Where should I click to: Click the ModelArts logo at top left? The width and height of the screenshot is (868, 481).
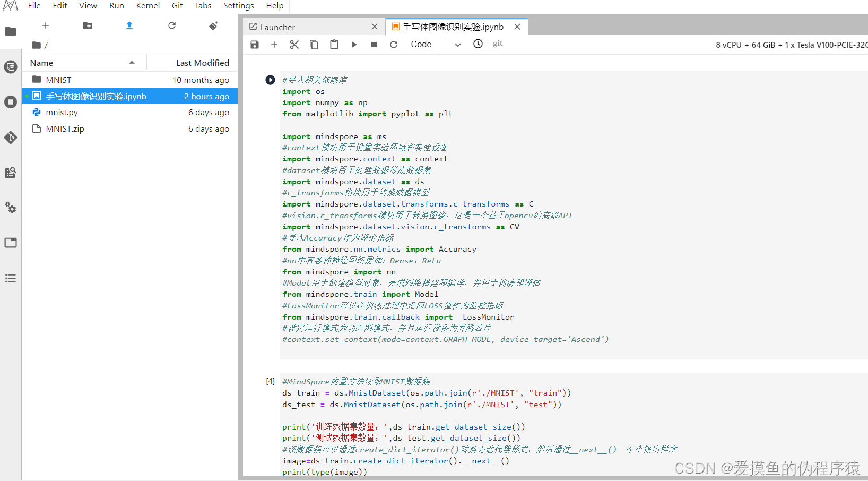(x=11, y=6)
